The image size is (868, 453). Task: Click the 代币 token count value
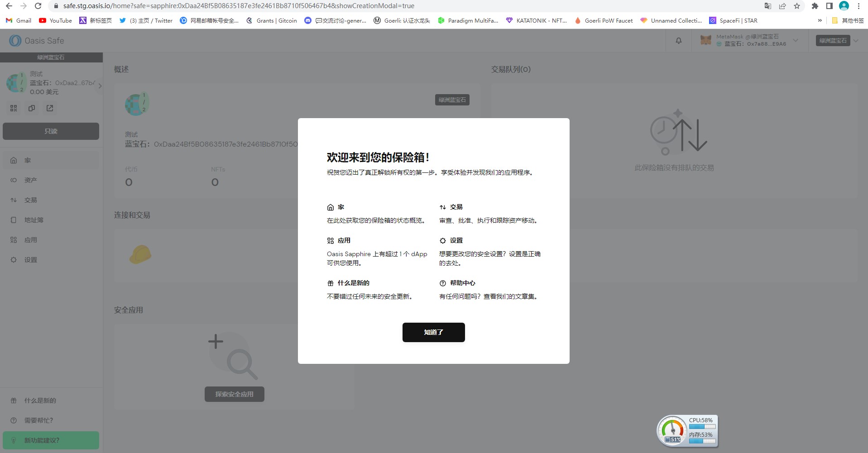(129, 182)
